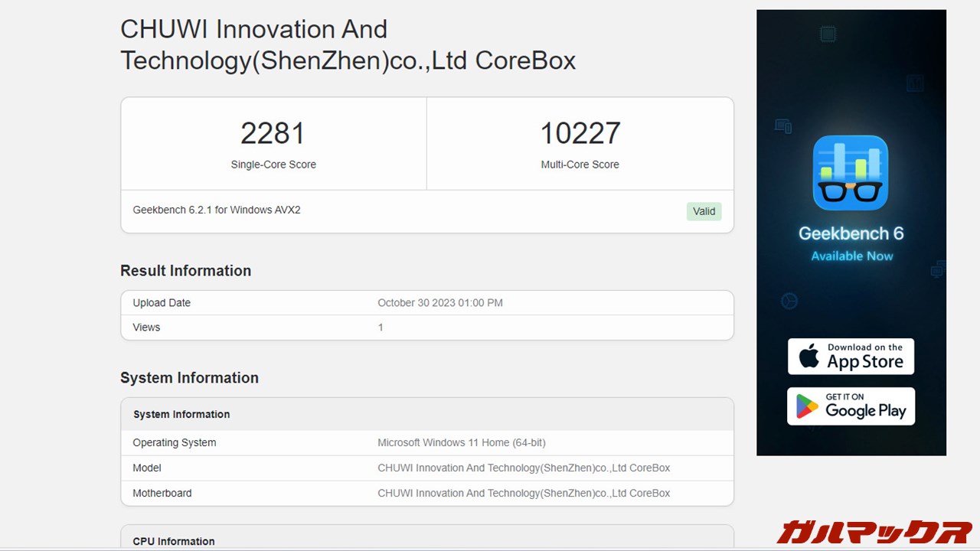Select the 10227 Multi-Core Score
The height and width of the screenshot is (551, 980).
(x=580, y=133)
